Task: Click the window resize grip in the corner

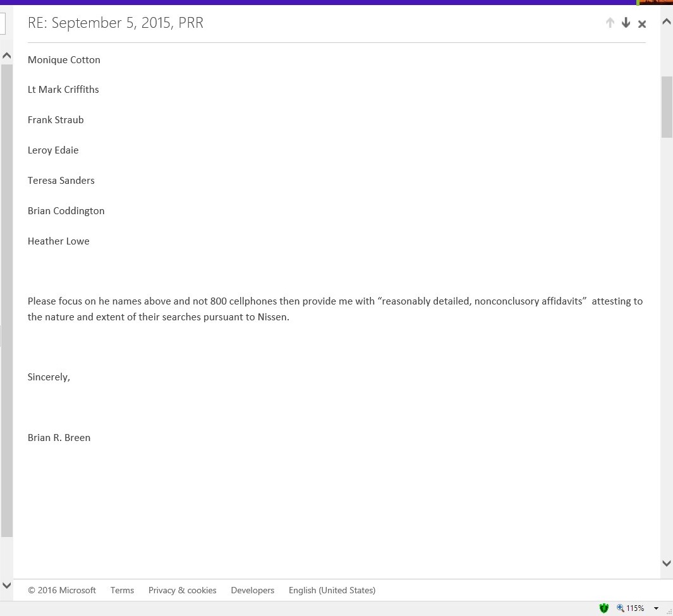Action: click(669, 612)
